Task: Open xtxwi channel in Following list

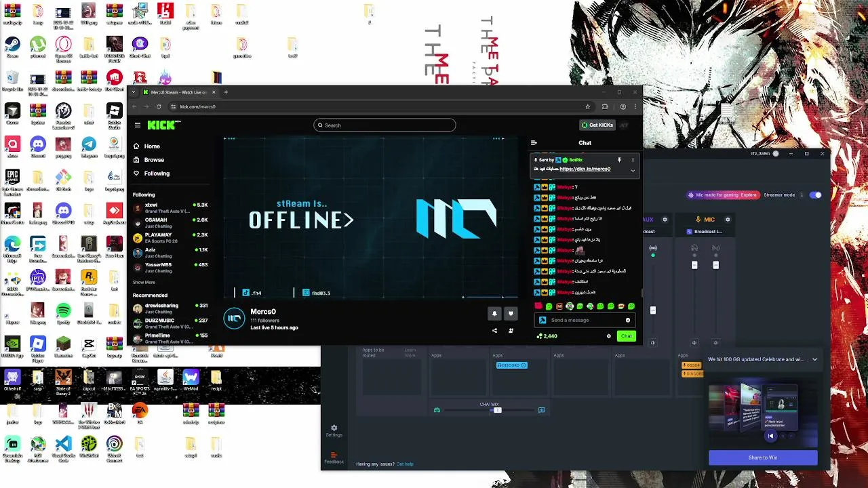Action: (x=170, y=207)
